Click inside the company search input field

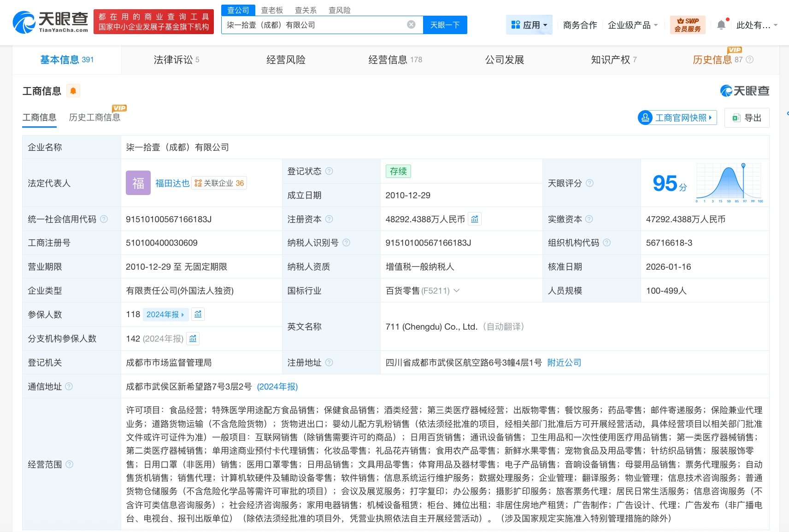[x=313, y=25]
